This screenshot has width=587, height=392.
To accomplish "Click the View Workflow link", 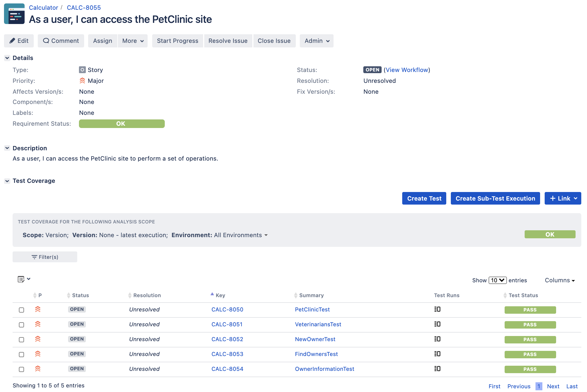I will [x=407, y=70].
